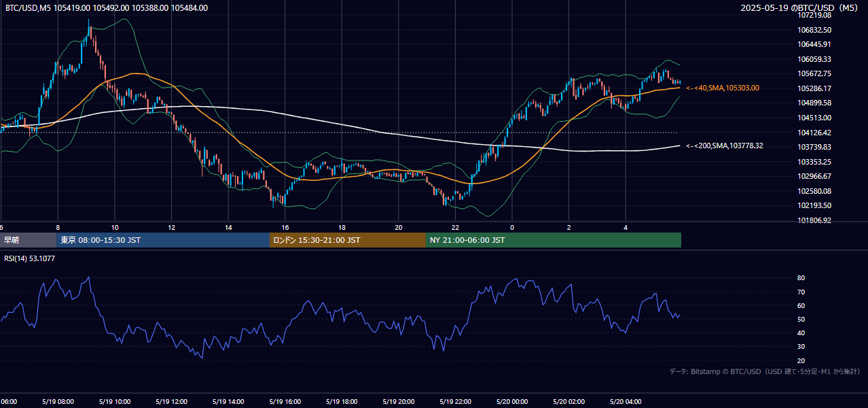868x408 pixels.
Task: Click the date label 5/19 16:00
Action: tap(285, 402)
